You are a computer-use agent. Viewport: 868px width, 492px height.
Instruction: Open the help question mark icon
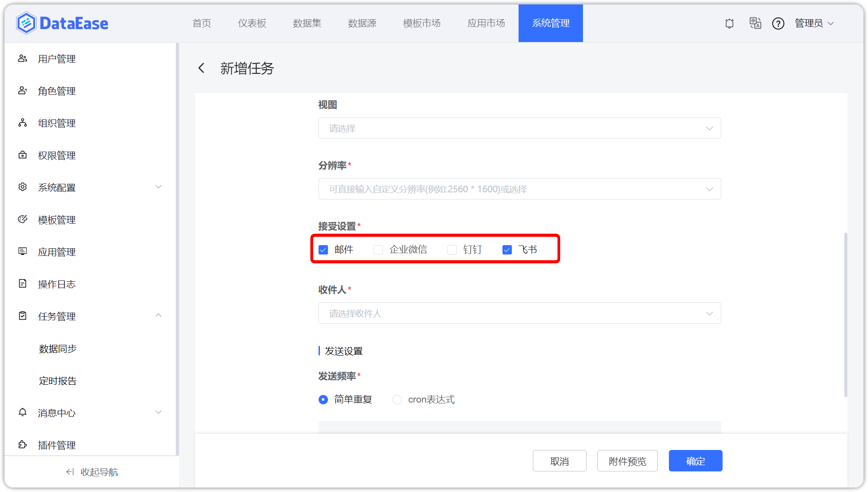[x=778, y=23]
